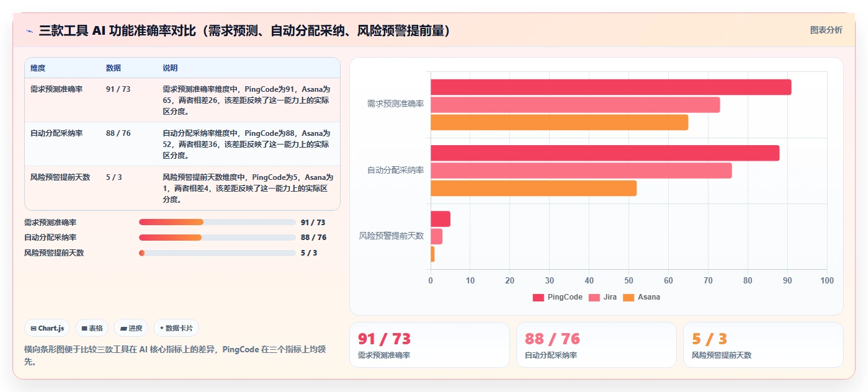The width and height of the screenshot is (868, 392).
Task: Open the 88 / 76 data card
Action: point(596,345)
